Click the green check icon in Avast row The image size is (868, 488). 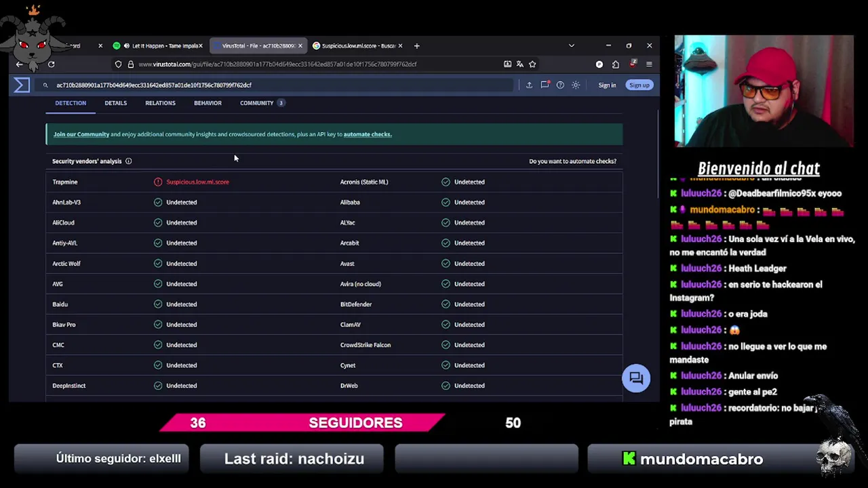tap(446, 263)
